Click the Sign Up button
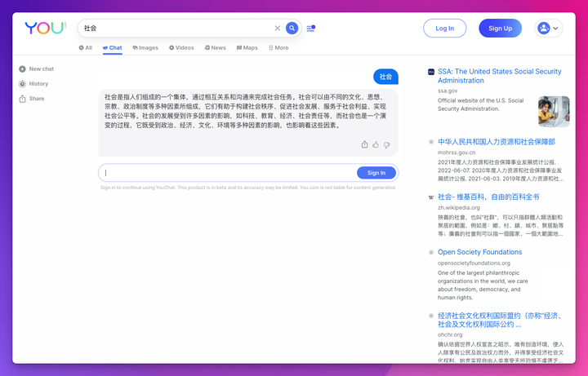The image size is (588, 376). [x=501, y=28]
